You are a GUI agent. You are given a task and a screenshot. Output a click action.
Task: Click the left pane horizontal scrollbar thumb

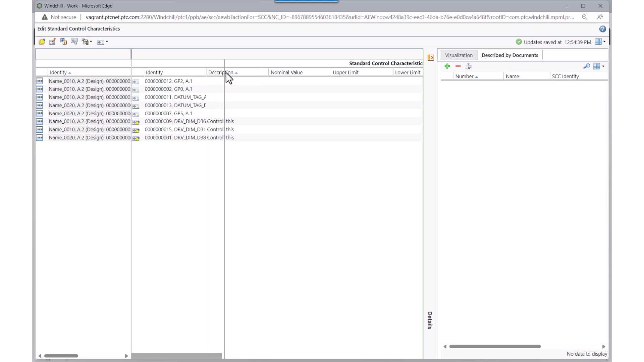[61, 356]
